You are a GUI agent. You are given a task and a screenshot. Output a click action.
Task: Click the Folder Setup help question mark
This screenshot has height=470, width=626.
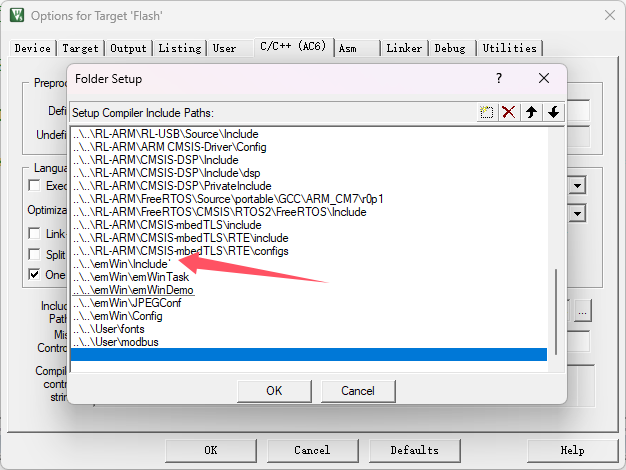499,78
